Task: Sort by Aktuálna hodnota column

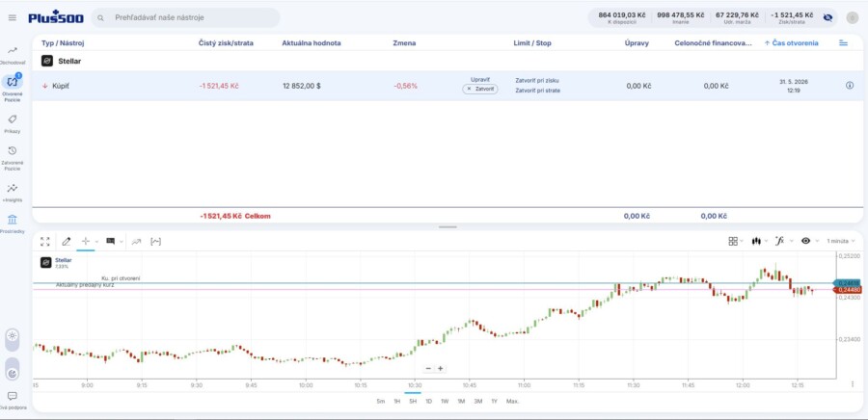Action: click(x=312, y=43)
